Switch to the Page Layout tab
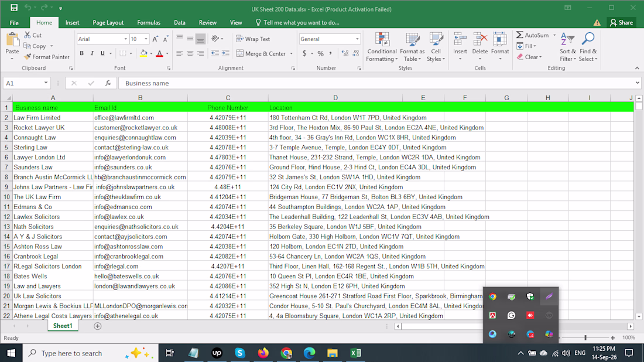Image resolution: width=644 pixels, height=362 pixels. (x=108, y=23)
